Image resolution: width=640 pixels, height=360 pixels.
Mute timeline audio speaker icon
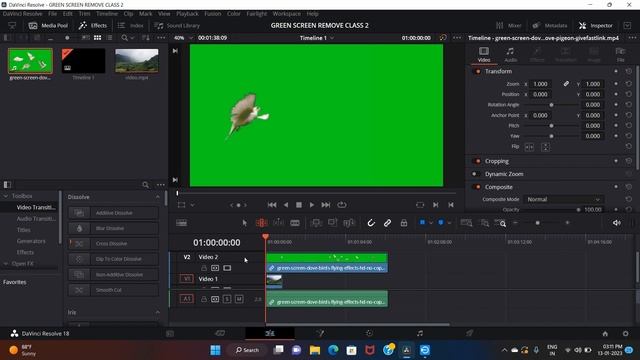(x=617, y=223)
